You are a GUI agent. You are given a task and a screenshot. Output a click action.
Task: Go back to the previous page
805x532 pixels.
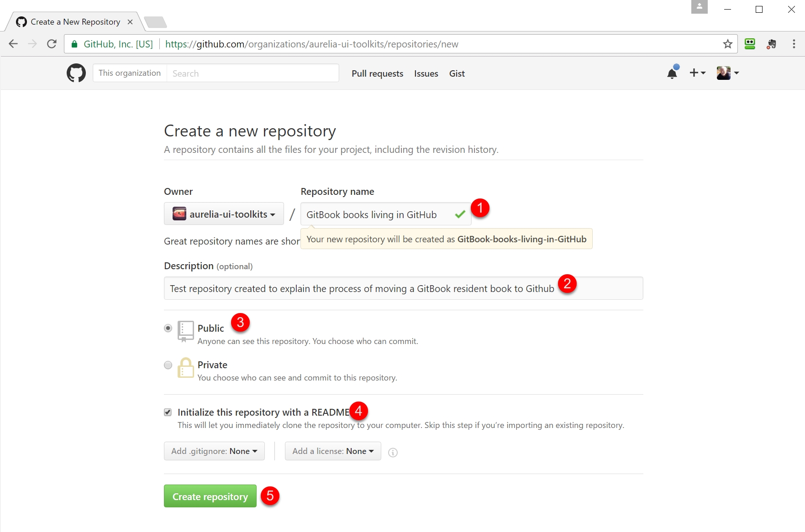click(13, 44)
